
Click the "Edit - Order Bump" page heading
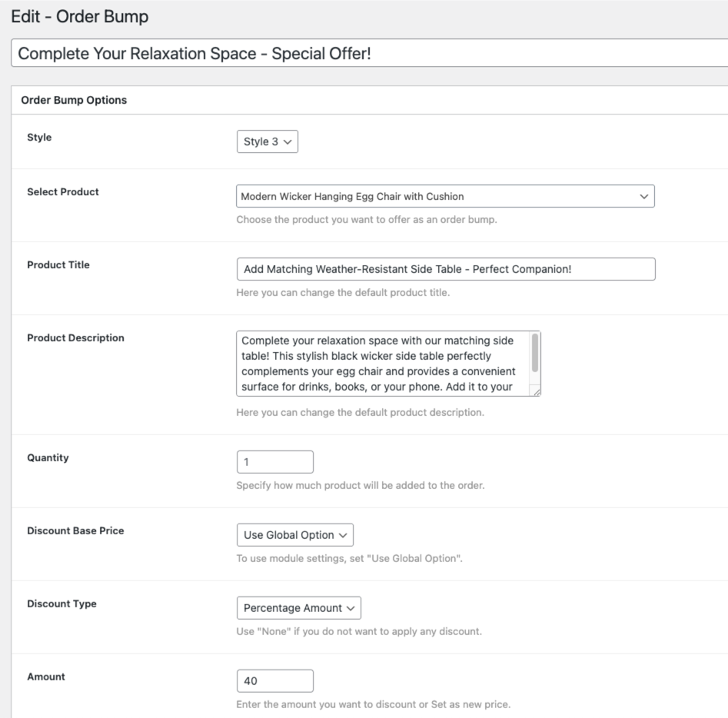click(x=80, y=18)
